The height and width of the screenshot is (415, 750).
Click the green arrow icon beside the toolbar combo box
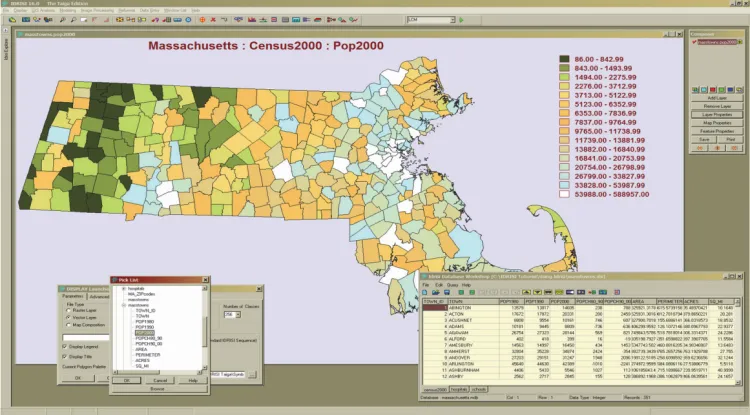point(461,18)
